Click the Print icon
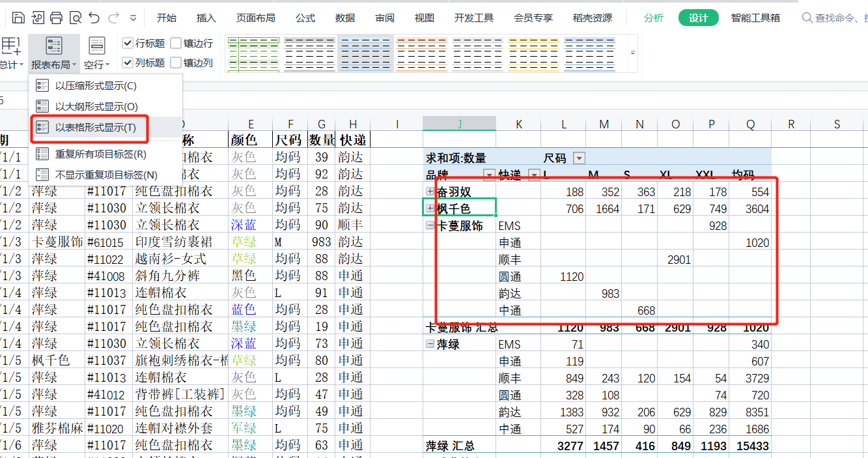 coord(57,18)
